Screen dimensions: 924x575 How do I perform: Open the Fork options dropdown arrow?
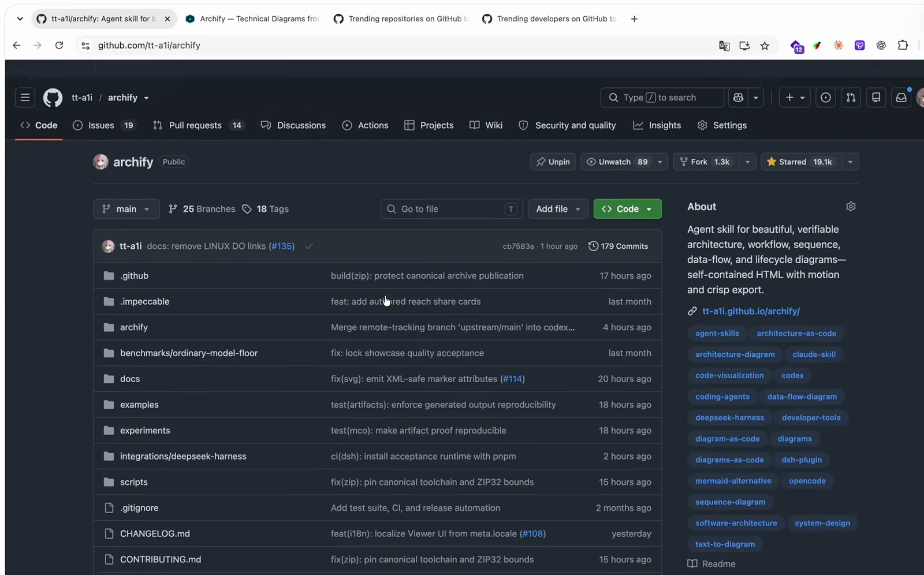[748, 162]
